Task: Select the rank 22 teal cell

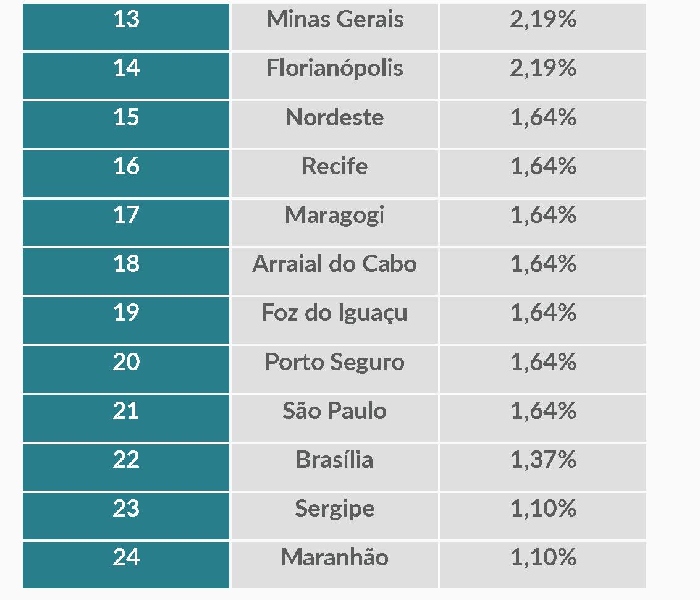Action: pos(126,467)
